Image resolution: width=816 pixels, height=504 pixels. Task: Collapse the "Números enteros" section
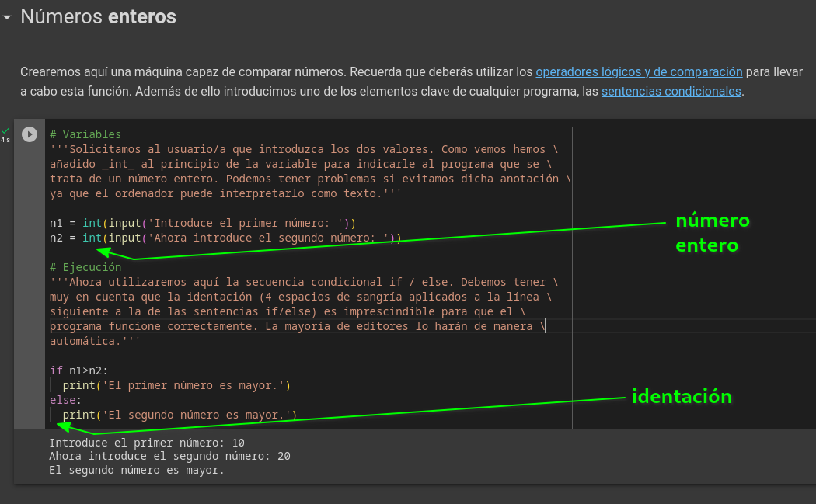point(8,15)
